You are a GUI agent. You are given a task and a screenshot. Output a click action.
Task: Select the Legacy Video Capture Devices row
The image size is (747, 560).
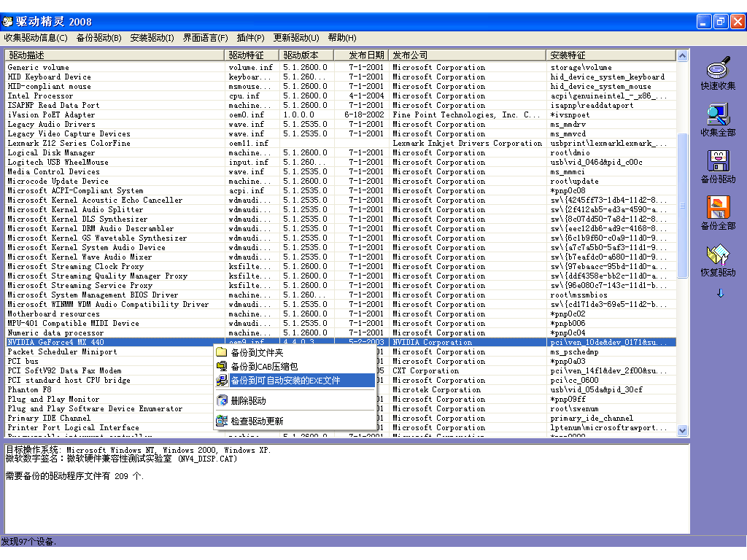[341, 134]
